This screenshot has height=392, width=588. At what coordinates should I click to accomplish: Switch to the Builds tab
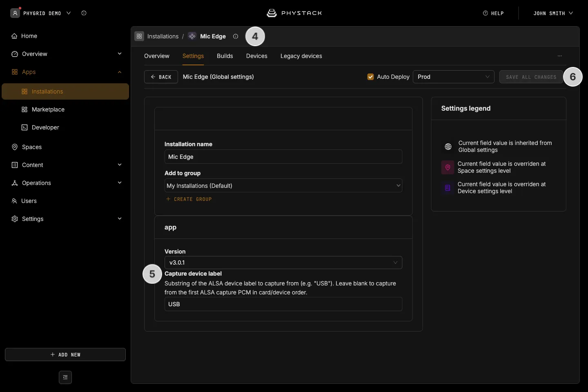pos(225,56)
